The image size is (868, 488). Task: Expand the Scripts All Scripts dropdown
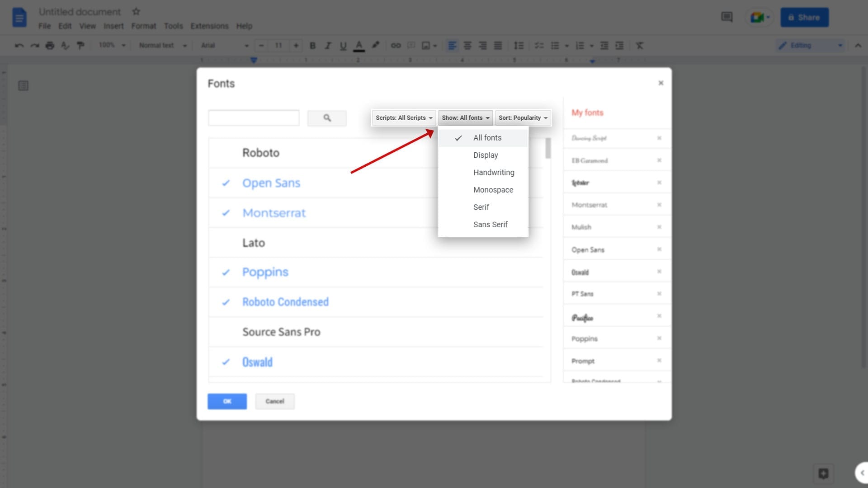click(403, 117)
